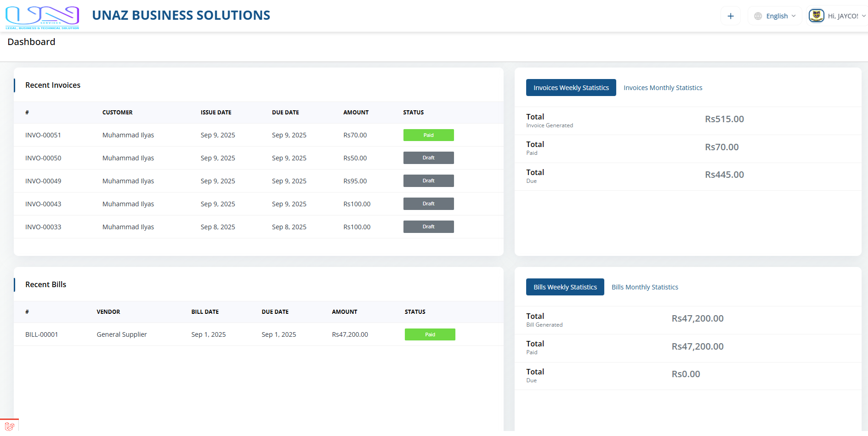Image resolution: width=868 pixels, height=436 pixels.
Task: Click the UNAZ company logo
Action: [x=42, y=17]
